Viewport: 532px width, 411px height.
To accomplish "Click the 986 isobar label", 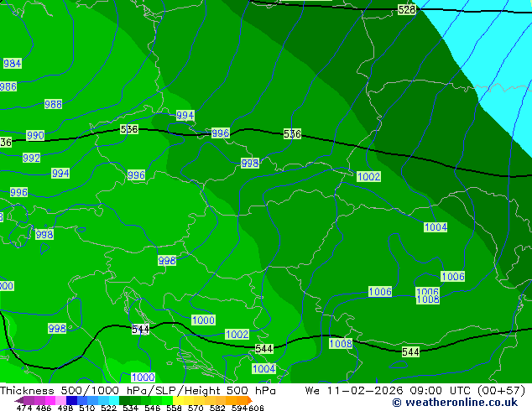I will 8,86.
